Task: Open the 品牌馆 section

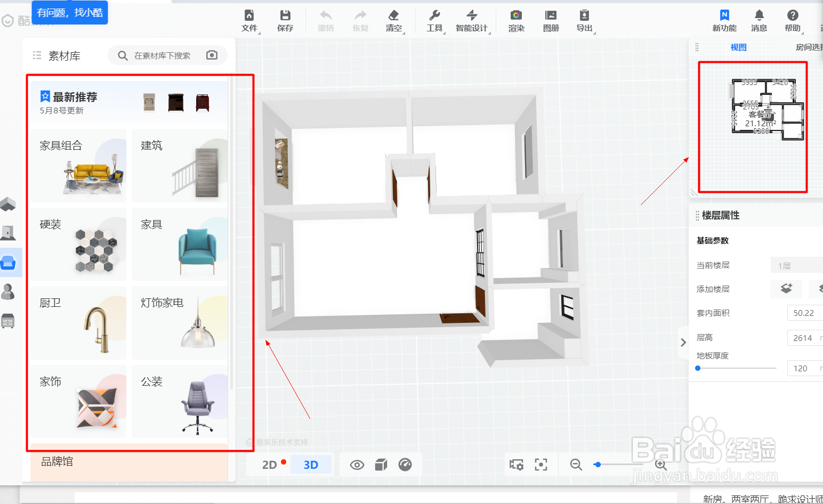Action: pyautogui.click(x=129, y=462)
